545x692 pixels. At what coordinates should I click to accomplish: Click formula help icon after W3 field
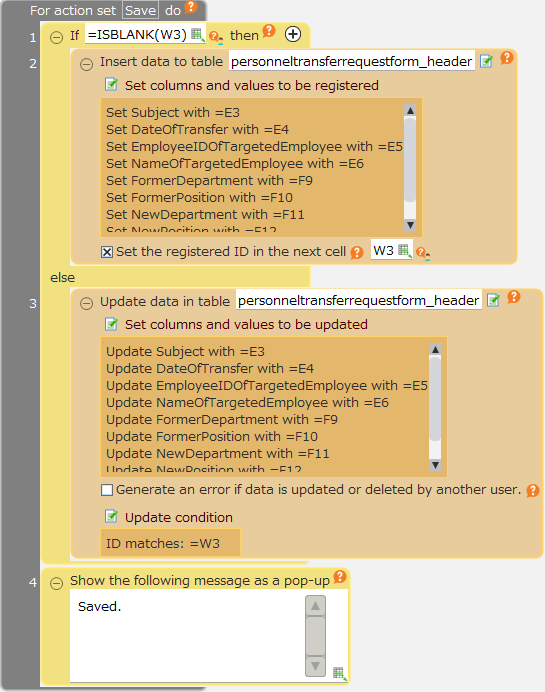[x=423, y=253]
